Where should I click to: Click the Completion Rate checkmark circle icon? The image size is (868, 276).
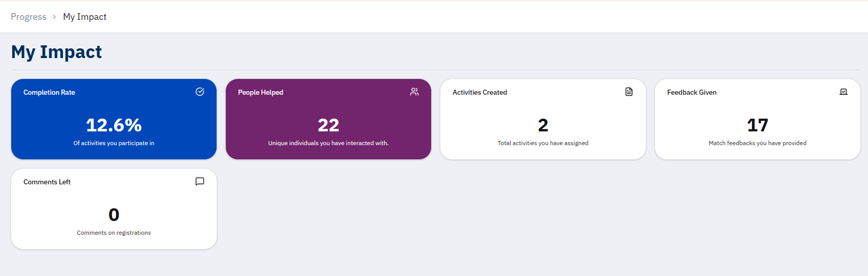coord(200,92)
